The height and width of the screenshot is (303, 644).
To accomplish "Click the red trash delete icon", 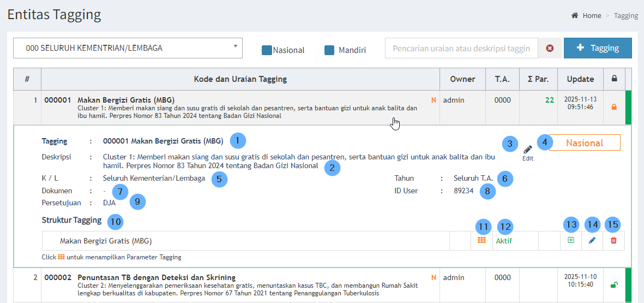I will click(x=613, y=240).
